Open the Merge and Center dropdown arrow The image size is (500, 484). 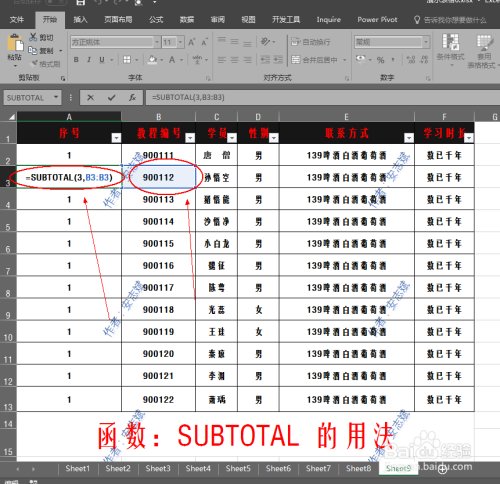[x=344, y=60]
